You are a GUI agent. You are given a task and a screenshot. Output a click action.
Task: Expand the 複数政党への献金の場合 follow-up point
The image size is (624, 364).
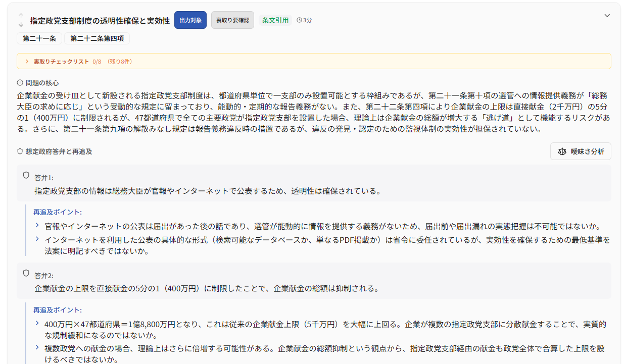pos(37,347)
